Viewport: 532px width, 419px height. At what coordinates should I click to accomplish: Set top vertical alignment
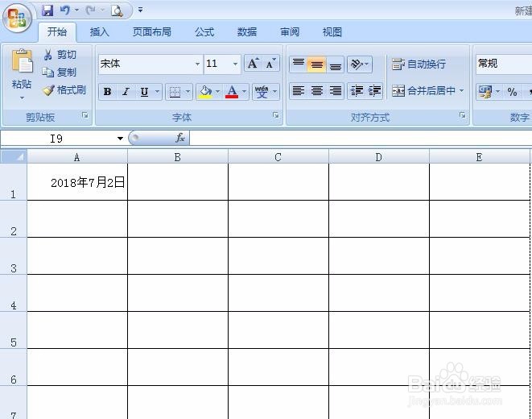(299, 64)
